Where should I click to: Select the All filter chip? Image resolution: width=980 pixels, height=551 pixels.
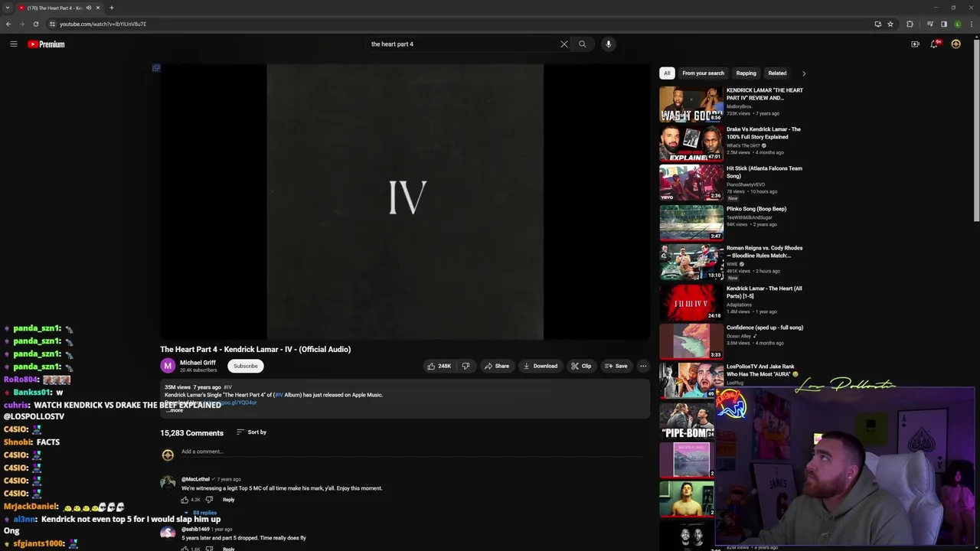667,73
